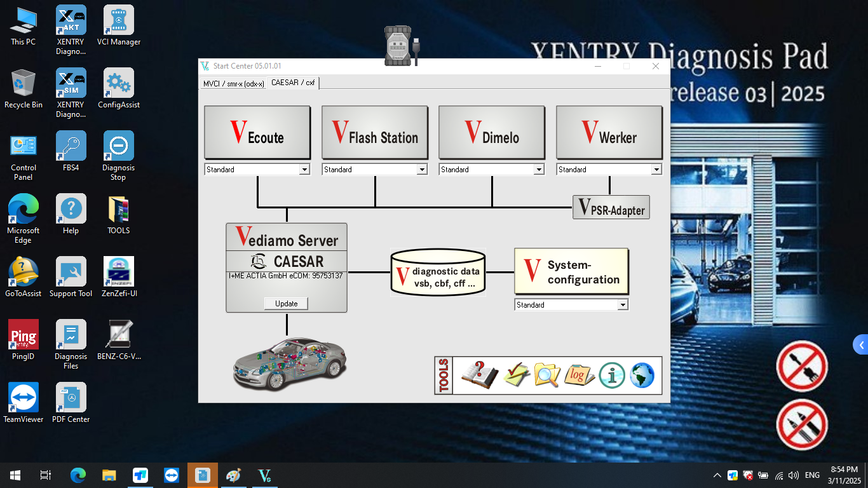Open the globe icon in the TOOLS bar
Image resolution: width=868 pixels, height=488 pixels.
pos(641,376)
